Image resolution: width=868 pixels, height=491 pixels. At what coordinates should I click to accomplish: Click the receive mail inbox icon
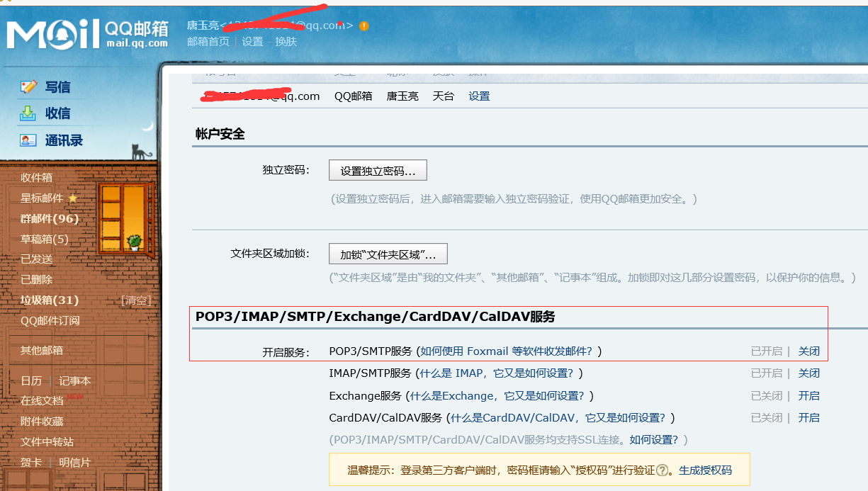coord(28,113)
